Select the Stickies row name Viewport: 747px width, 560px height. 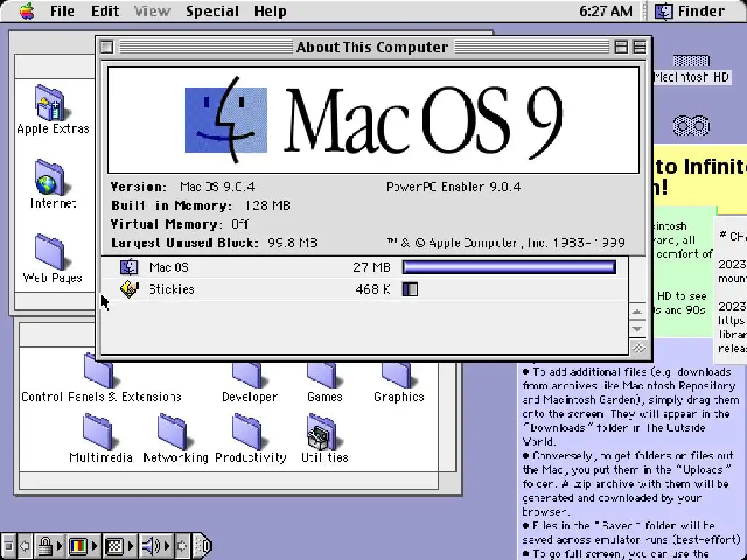click(171, 289)
